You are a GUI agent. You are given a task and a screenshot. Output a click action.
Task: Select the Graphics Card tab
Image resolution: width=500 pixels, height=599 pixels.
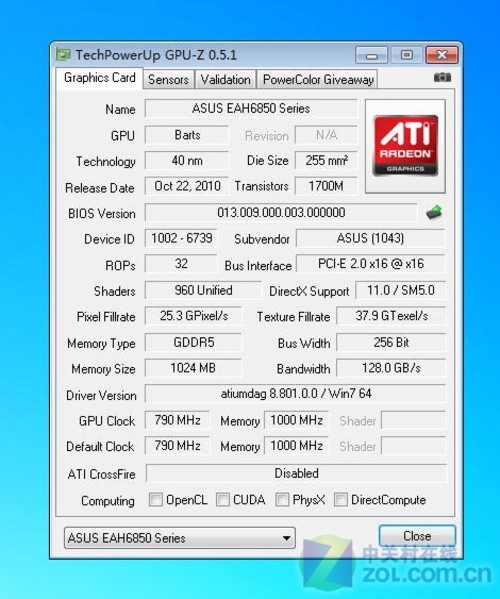pos(100,78)
